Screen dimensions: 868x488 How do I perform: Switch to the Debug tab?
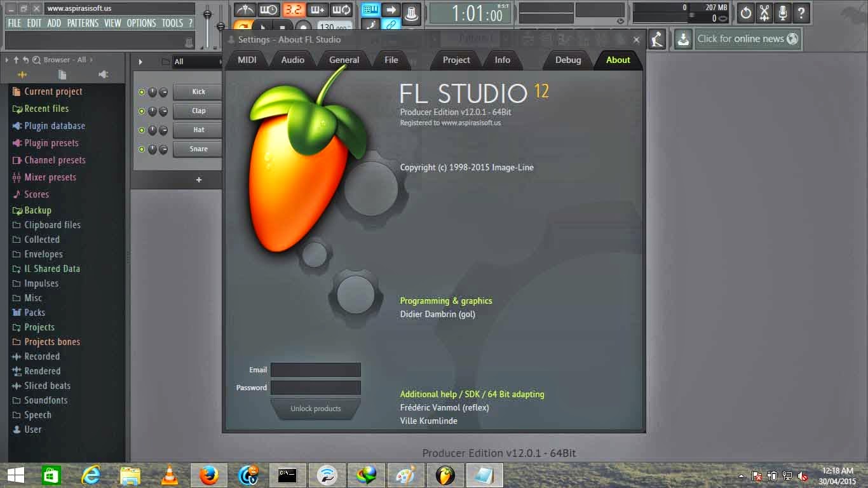(568, 60)
